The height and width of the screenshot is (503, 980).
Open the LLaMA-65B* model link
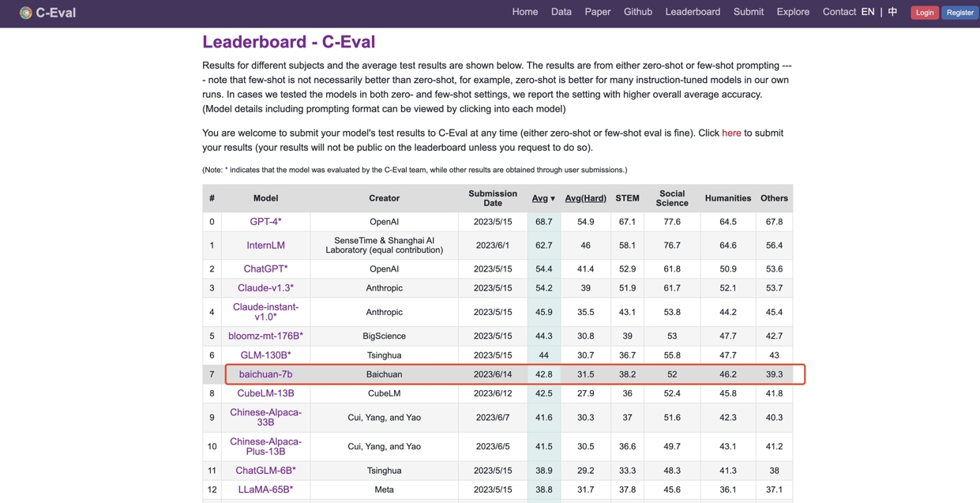click(x=265, y=490)
